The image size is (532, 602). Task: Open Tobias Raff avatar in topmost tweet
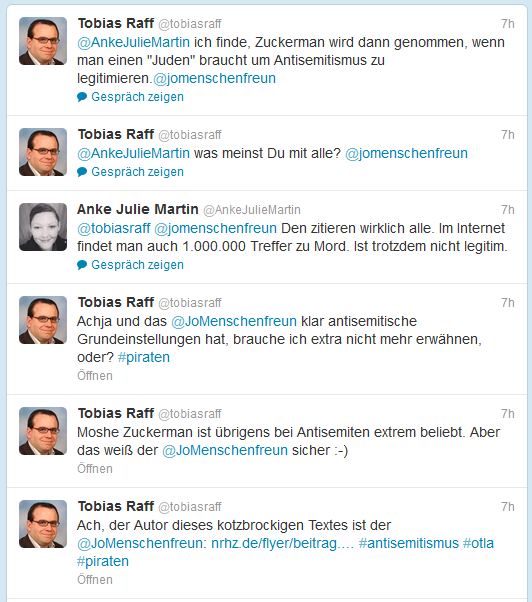tap(43, 41)
